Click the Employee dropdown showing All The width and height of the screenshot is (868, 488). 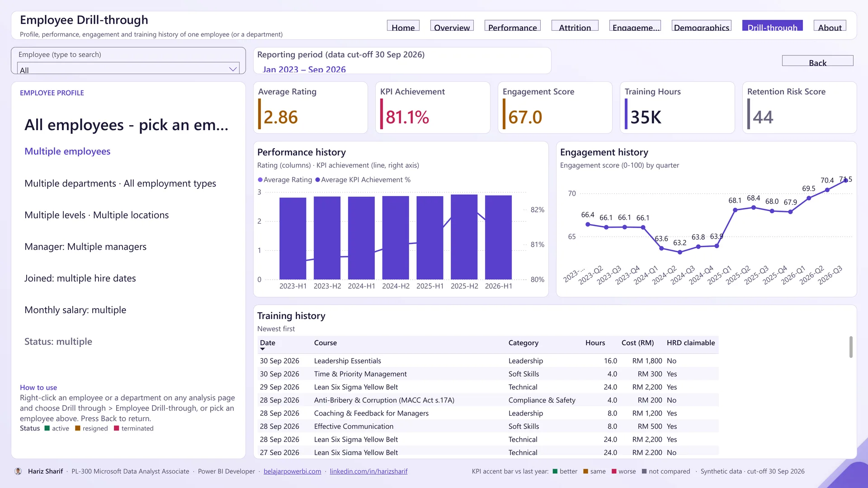(128, 68)
